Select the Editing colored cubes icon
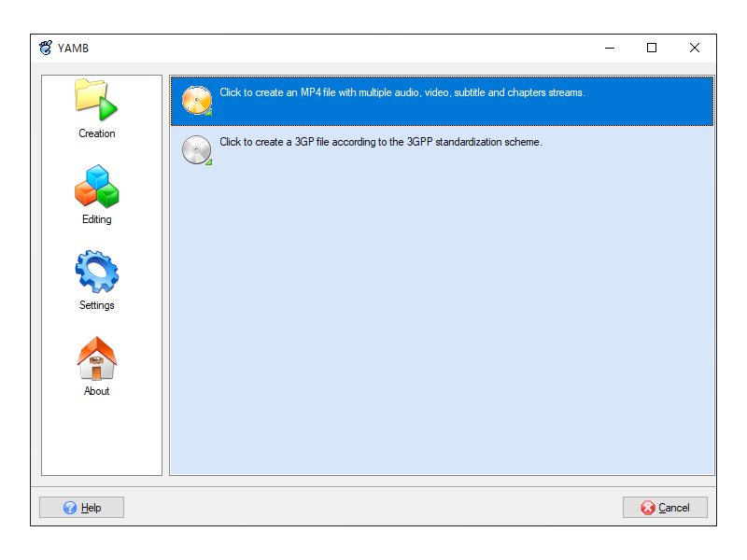 97,186
